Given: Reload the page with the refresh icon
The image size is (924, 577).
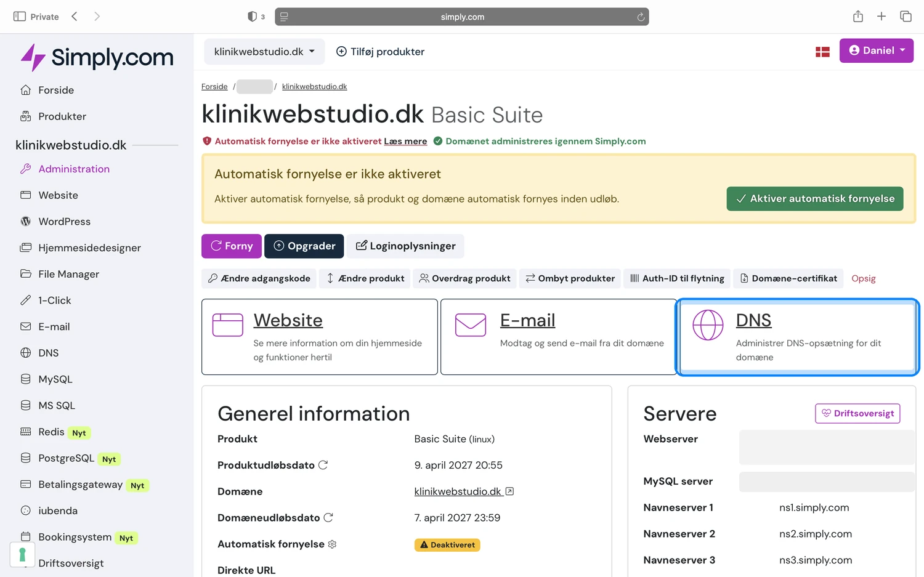Looking at the screenshot, I should click(x=641, y=17).
